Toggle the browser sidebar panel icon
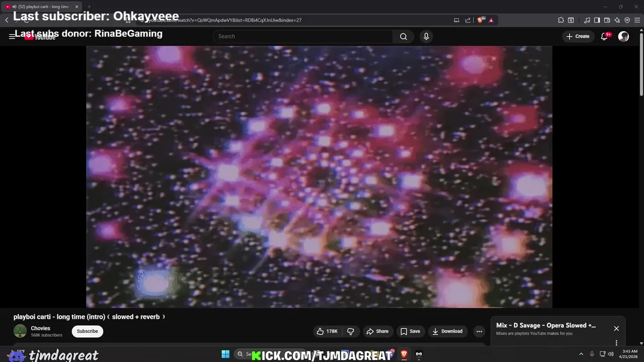Image resolution: width=644 pixels, height=362 pixels. point(597,20)
